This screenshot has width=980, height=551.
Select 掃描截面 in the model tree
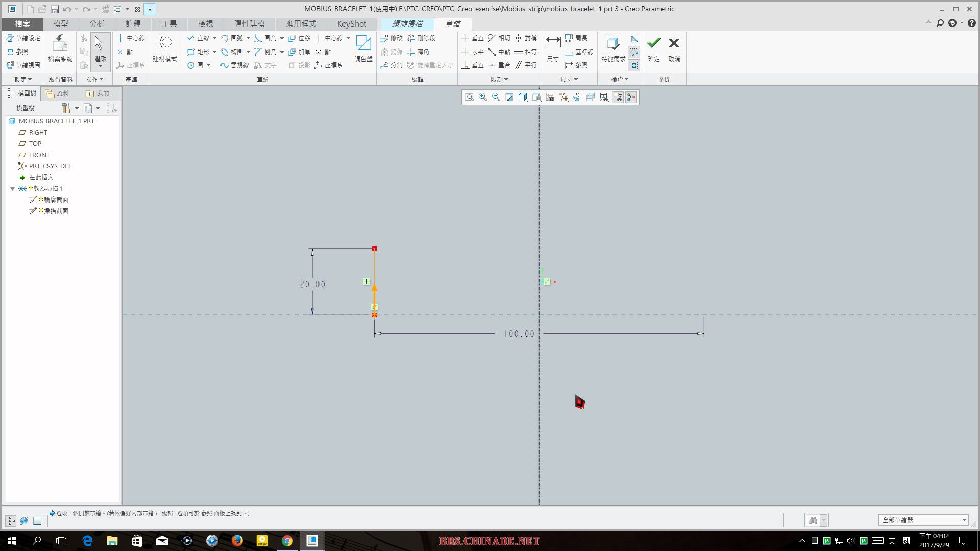[x=49, y=211]
